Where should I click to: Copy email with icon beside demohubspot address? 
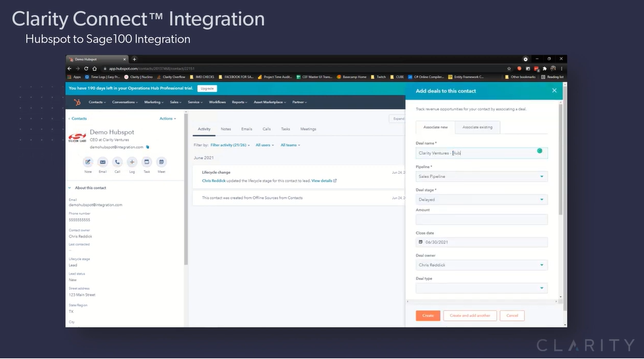coord(147,147)
